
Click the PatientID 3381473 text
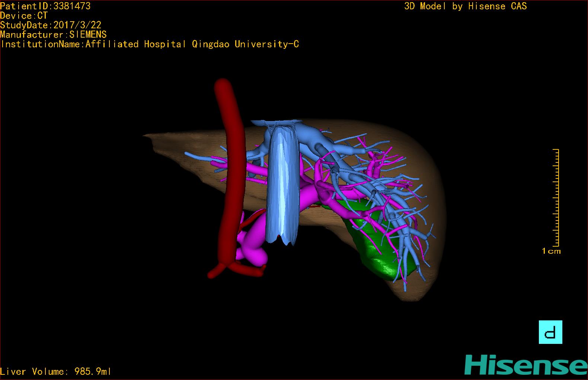pyautogui.click(x=45, y=6)
